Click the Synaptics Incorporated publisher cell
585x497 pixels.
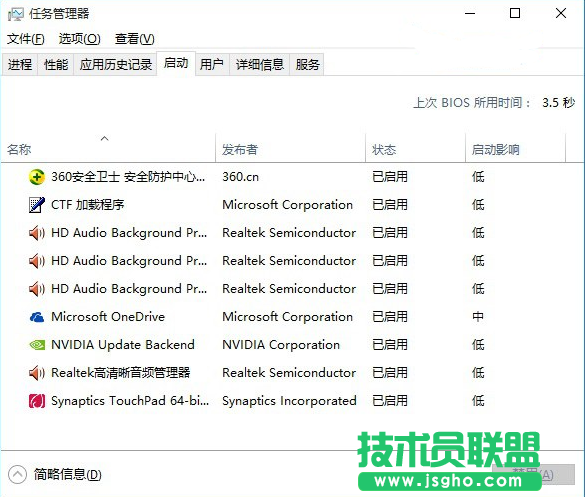289,401
